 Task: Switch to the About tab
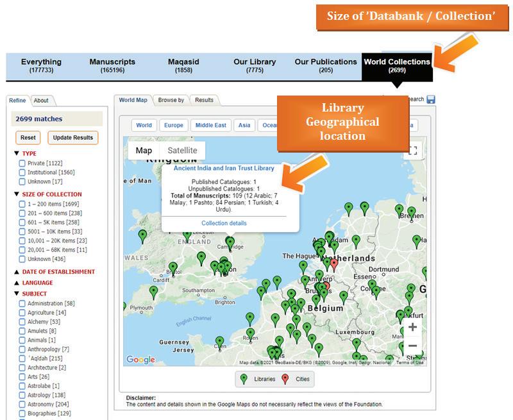[41, 101]
